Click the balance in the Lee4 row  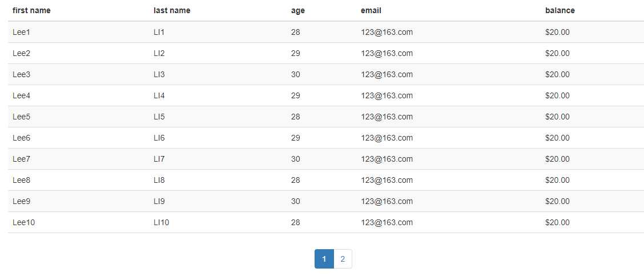557,96
